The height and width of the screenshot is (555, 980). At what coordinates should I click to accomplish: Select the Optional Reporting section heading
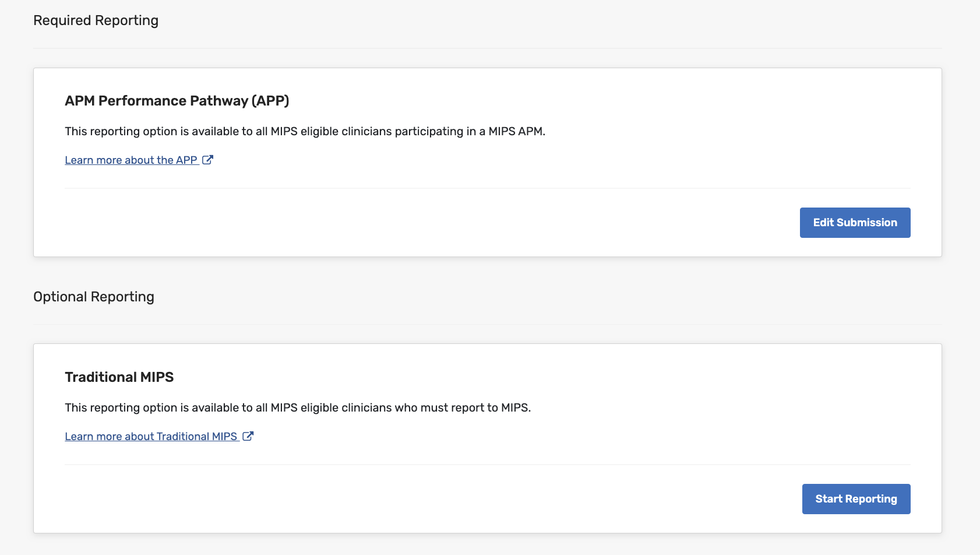tap(94, 297)
